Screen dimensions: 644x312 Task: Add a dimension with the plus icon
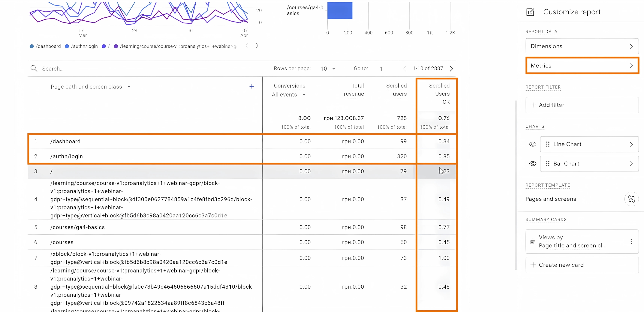click(x=252, y=86)
